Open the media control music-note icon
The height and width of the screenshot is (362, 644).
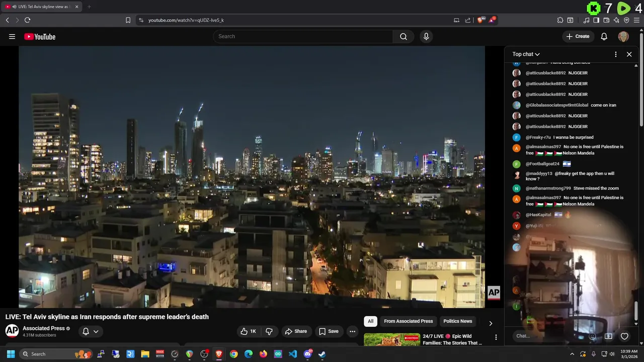coord(586,20)
